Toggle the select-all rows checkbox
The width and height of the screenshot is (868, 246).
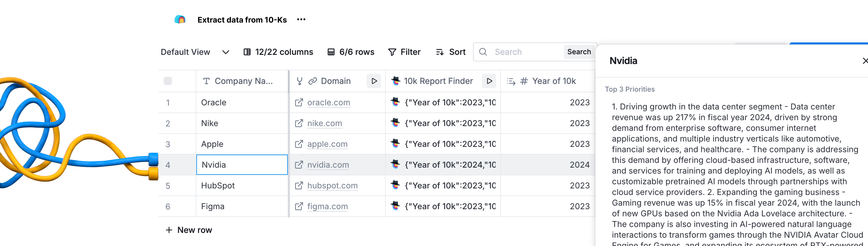point(168,81)
